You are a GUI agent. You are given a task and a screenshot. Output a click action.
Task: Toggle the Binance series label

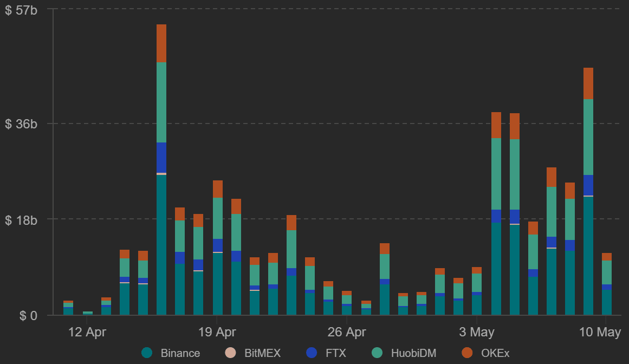[180, 353]
